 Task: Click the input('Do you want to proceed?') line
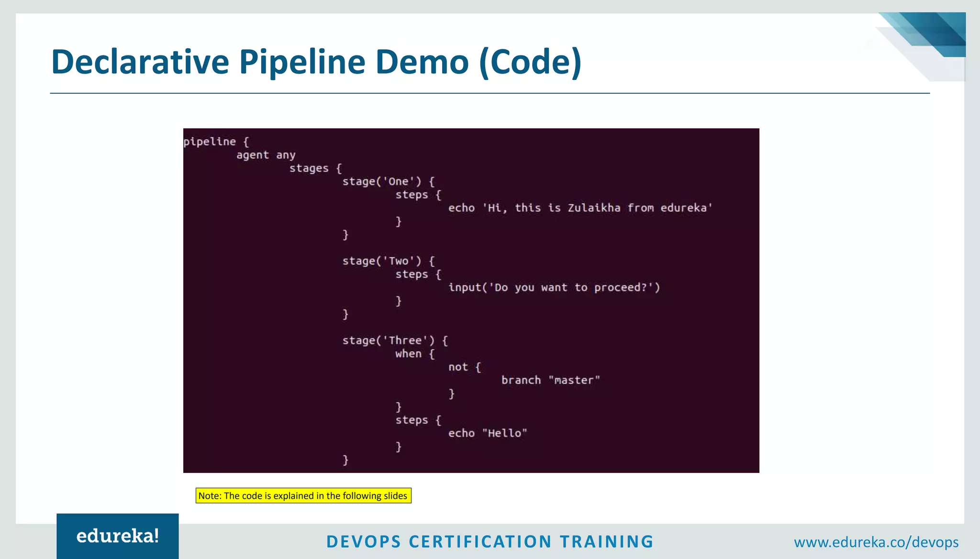554,287
